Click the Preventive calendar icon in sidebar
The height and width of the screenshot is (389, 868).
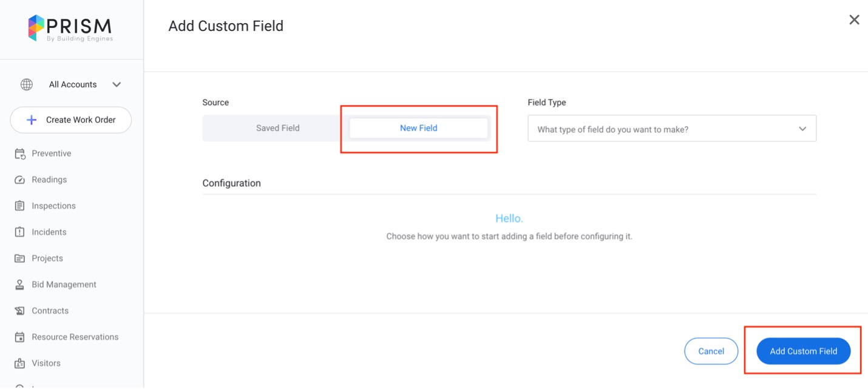tap(20, 154)
